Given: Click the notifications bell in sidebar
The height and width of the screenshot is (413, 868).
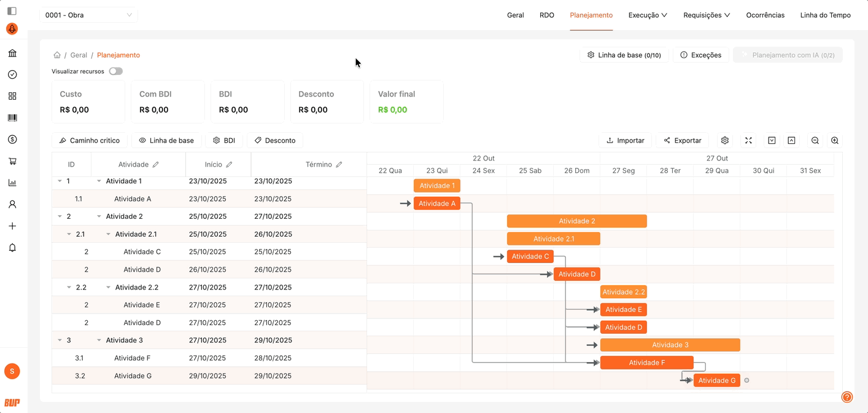Looking at the screenshot, I should tap(12, 248).
